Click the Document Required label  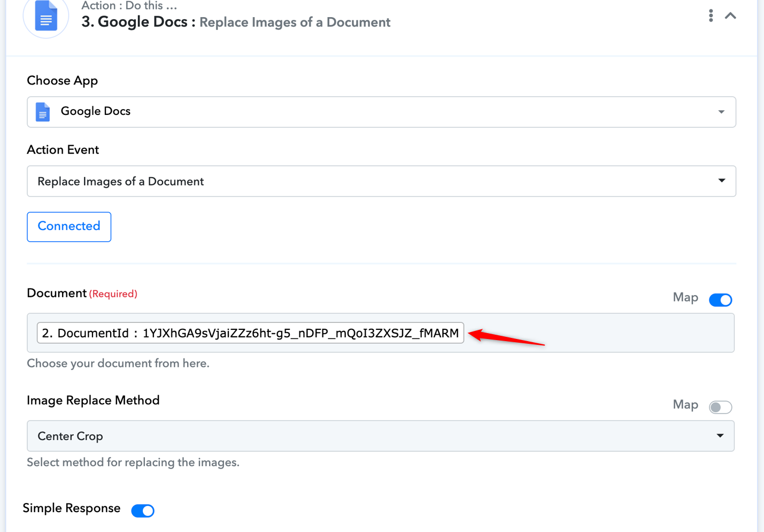click(82, 293)
